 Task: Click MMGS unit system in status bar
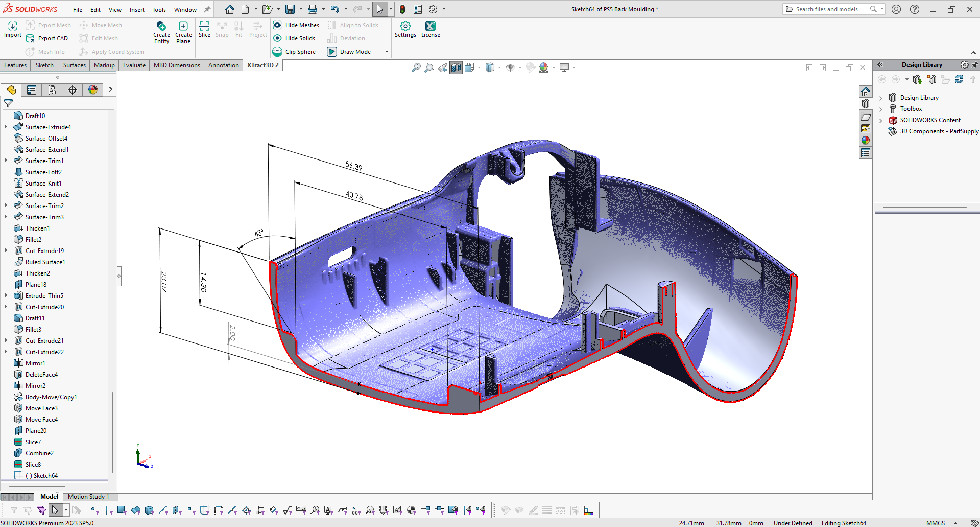(x=935, y=522)
